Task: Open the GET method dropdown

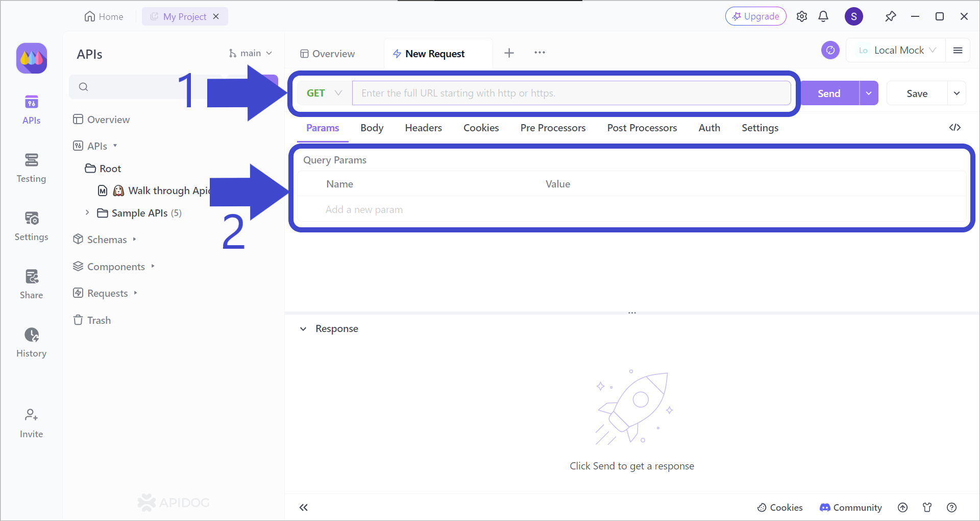Action: click(x=324, y=93)
